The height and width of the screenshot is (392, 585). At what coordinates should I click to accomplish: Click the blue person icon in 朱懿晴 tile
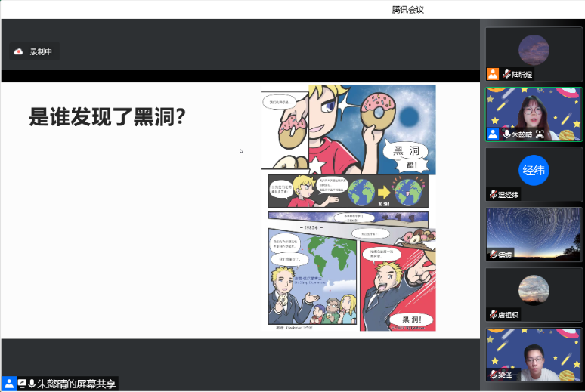point(493,134)
